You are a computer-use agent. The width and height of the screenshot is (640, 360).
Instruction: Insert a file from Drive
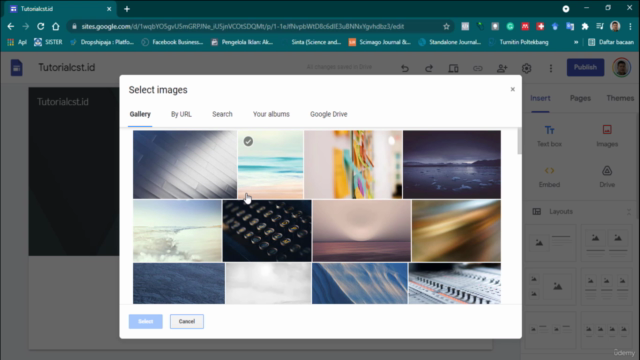click(607, 177)
